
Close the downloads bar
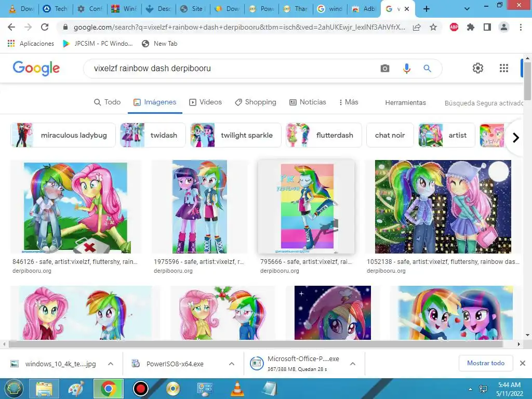point(523,363)
